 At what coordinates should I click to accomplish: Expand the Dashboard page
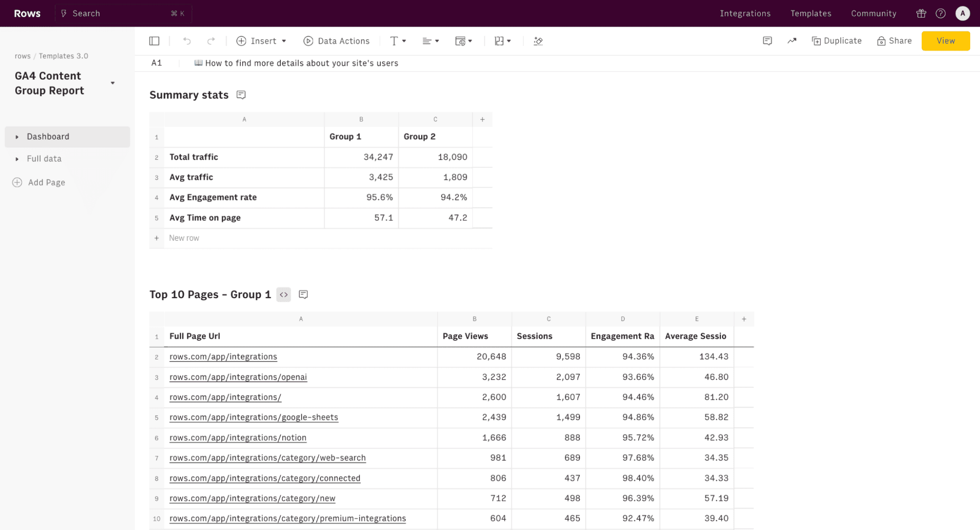17,137
